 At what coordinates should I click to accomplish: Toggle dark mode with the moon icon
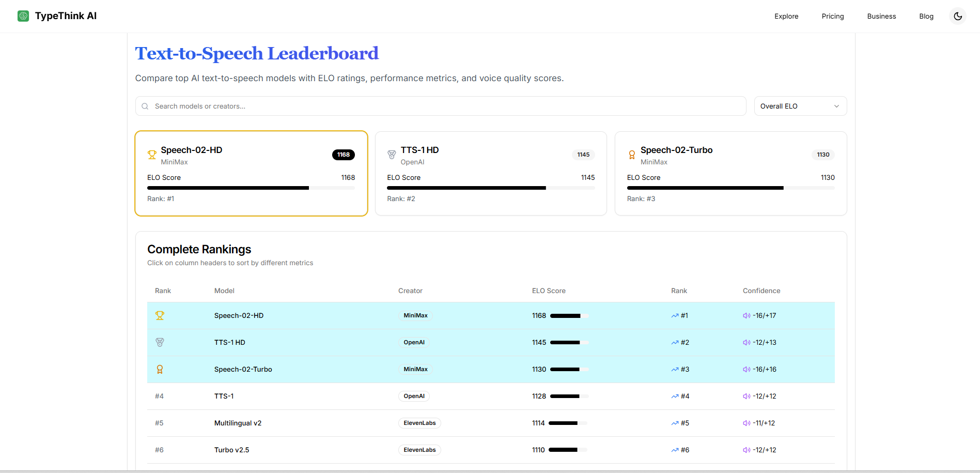click(957, 16)
